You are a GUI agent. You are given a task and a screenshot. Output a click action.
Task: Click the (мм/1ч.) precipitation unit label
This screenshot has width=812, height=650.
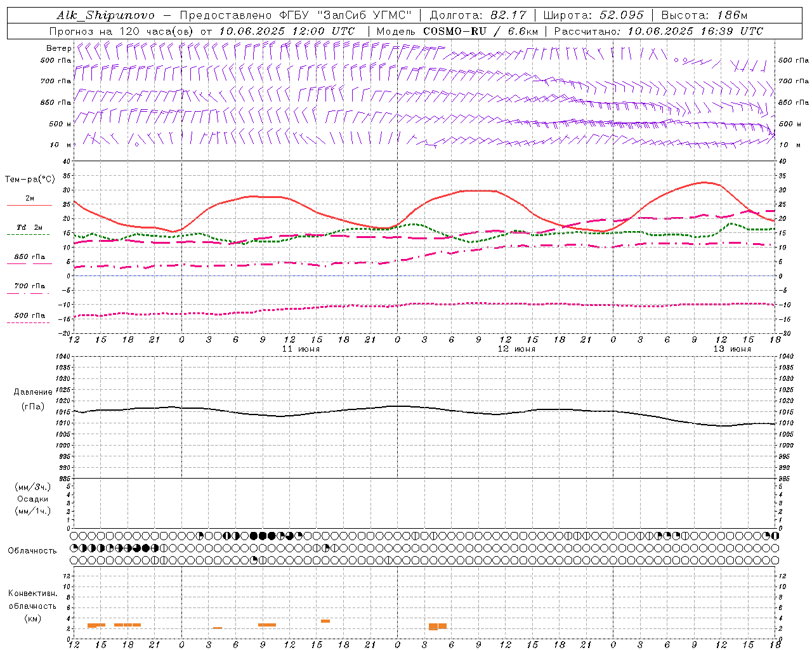pos(33,511)
